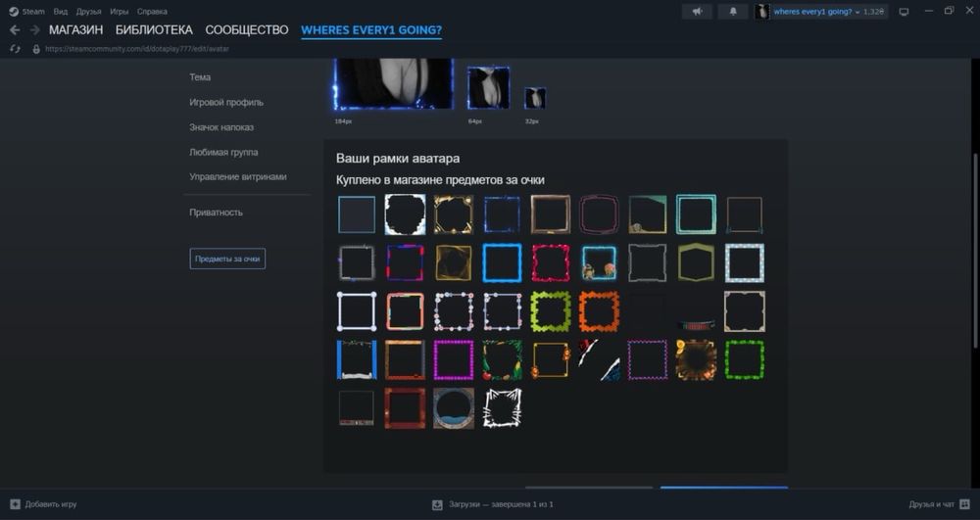Open the Steam menu
The width and height of the screenshot is (980, 520).
pos(33,11)
